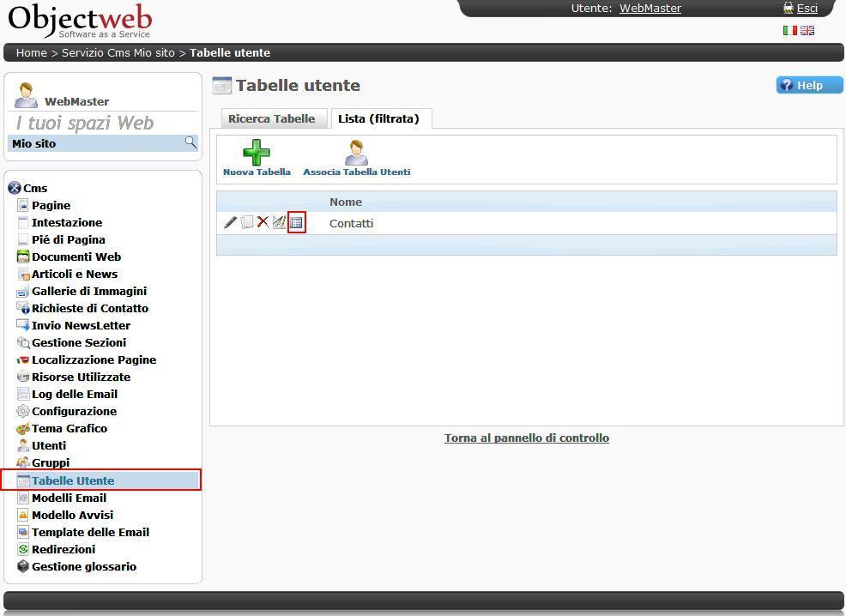The height and width of the screenshot is (616, 846).
Task: Switch to the Ricerca Tabelle tab
Action: 271,119
